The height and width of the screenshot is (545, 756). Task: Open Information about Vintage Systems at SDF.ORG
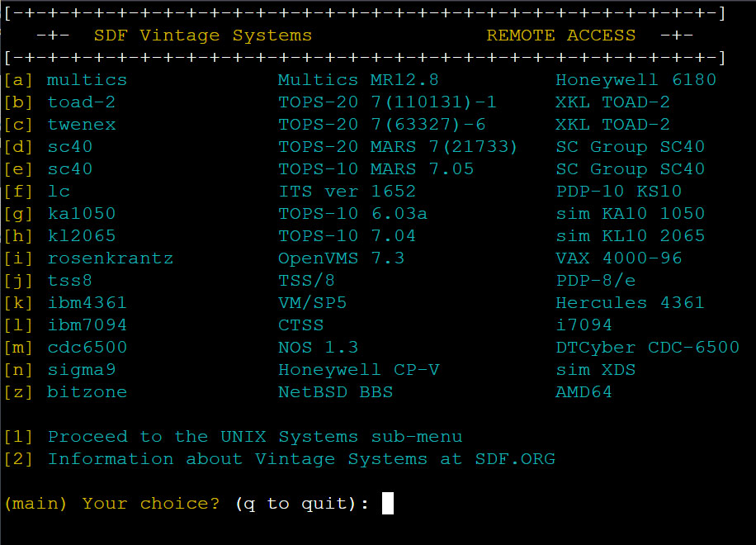coord(303,458)
